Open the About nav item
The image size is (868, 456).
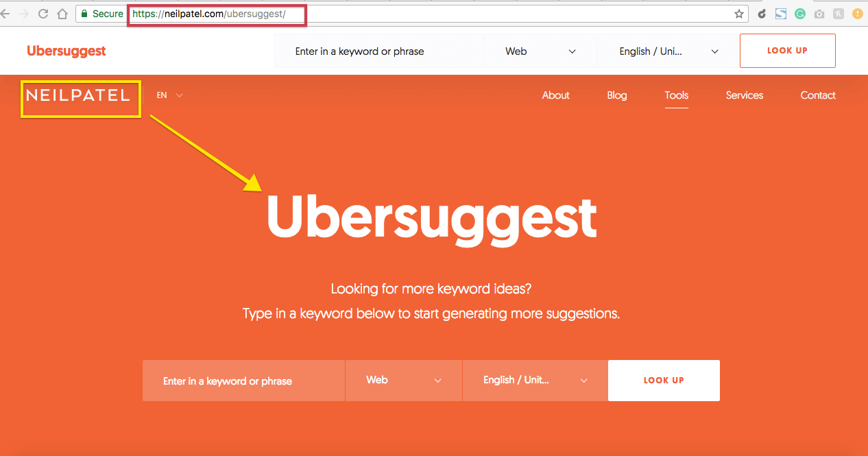pyautogui.click(x=556, y=95)
